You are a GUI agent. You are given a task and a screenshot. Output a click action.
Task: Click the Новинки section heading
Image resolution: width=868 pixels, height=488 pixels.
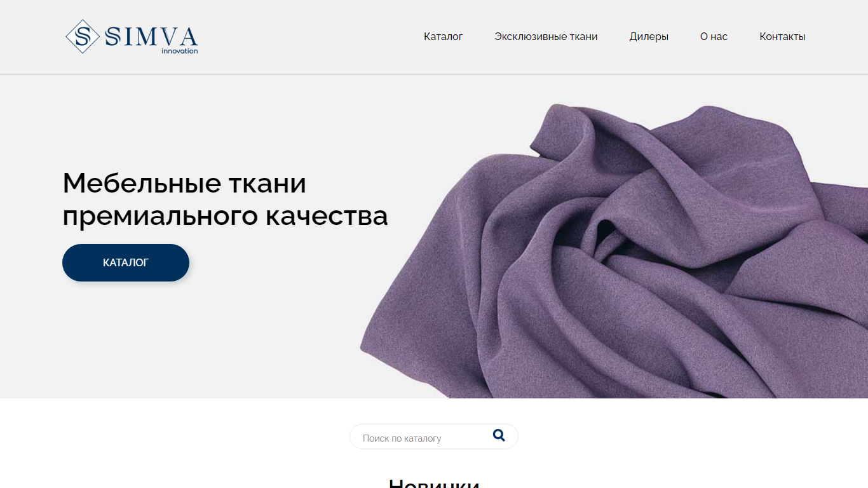pos(434,483)
